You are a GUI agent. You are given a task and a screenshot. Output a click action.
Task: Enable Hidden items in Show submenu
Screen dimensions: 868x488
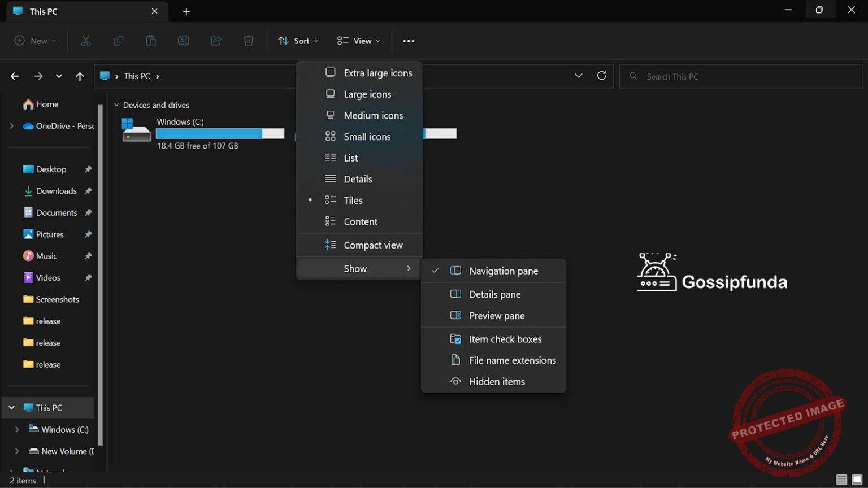pos(497,381)
